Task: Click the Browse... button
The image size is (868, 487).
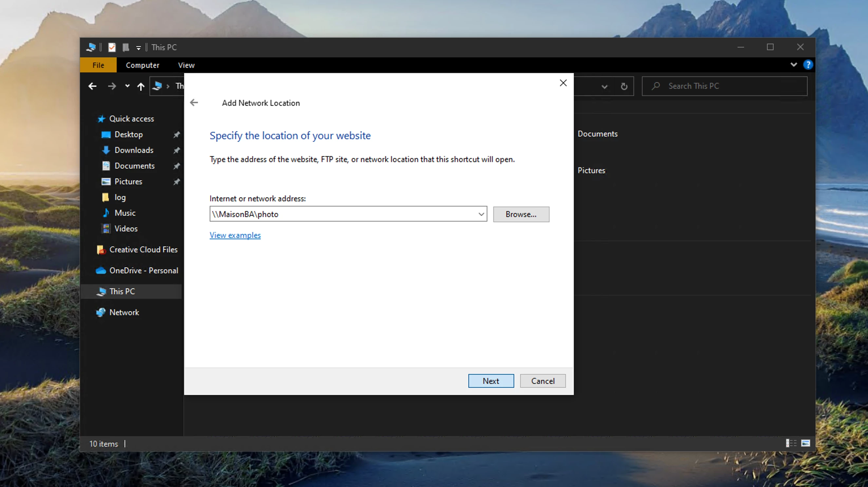Action: click(520, 214)
